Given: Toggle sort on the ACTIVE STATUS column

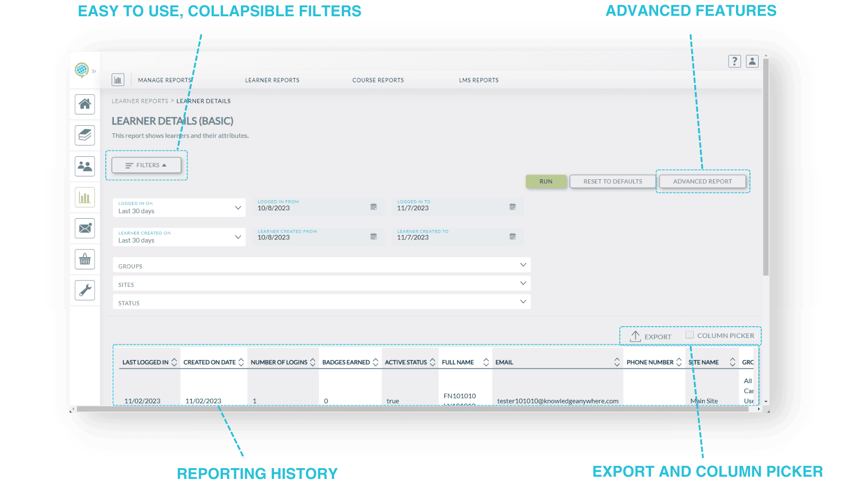Looking at the screenshot, I should pos(433,361).
